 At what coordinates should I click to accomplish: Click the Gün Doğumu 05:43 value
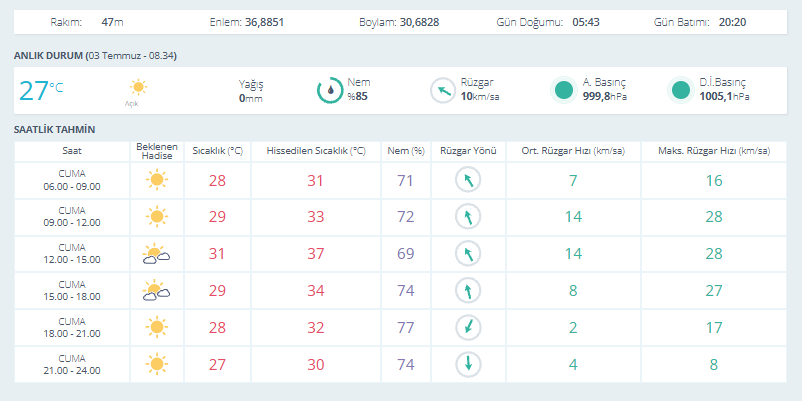[x=586, y=23]
